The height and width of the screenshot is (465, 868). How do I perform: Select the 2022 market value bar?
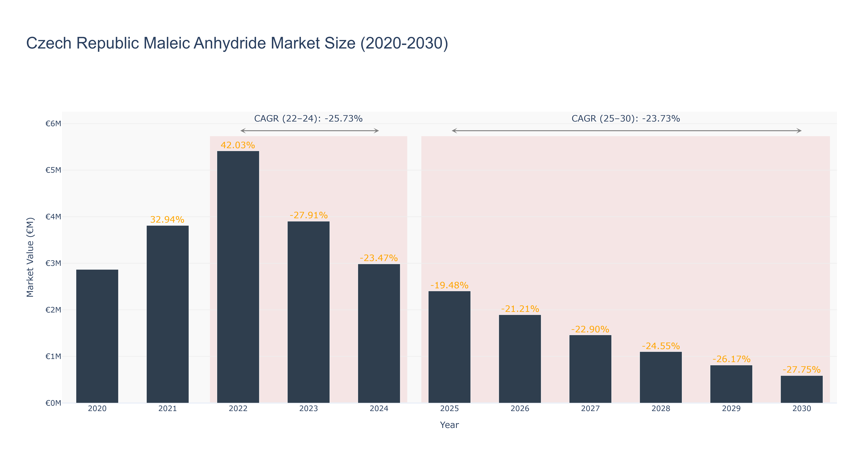(238, 277)
